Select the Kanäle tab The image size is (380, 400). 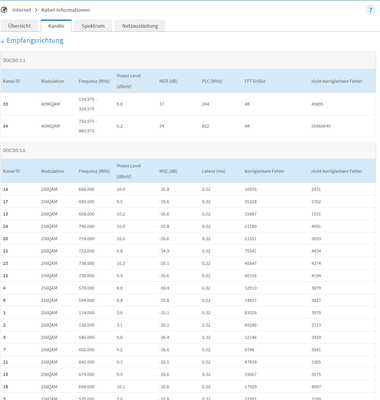pos(56,26)
